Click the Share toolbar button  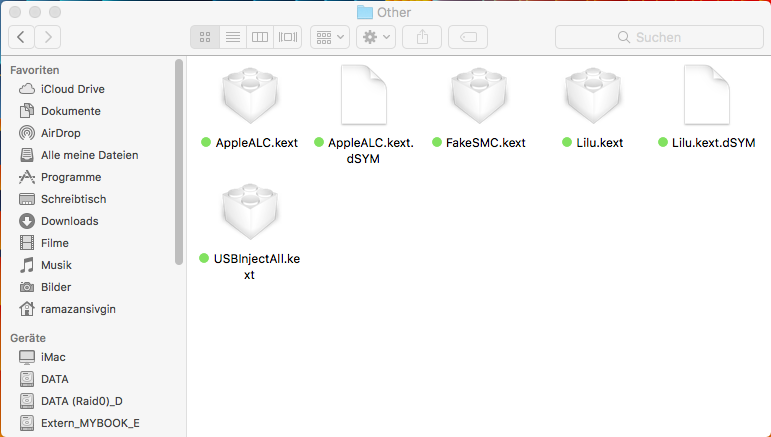pyautogui.click(x=422, y=37)
